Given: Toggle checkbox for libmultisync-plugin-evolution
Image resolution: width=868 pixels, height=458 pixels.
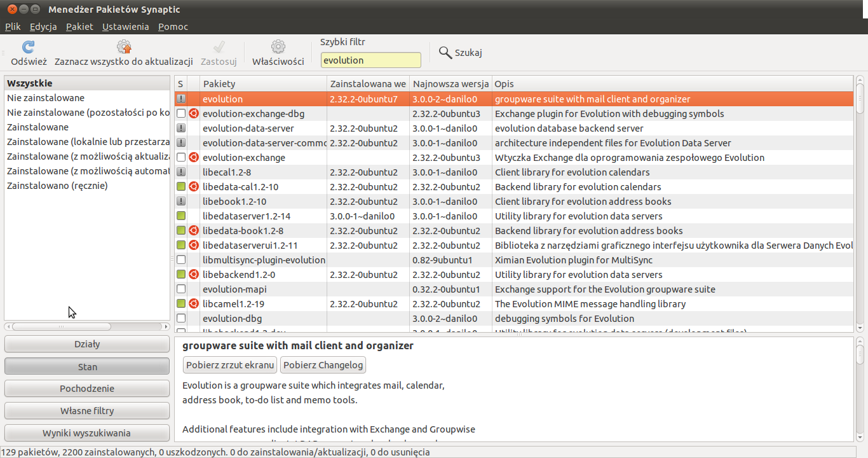Looking at the screenshot, I should pyautogui.click(x=181, y=260).
